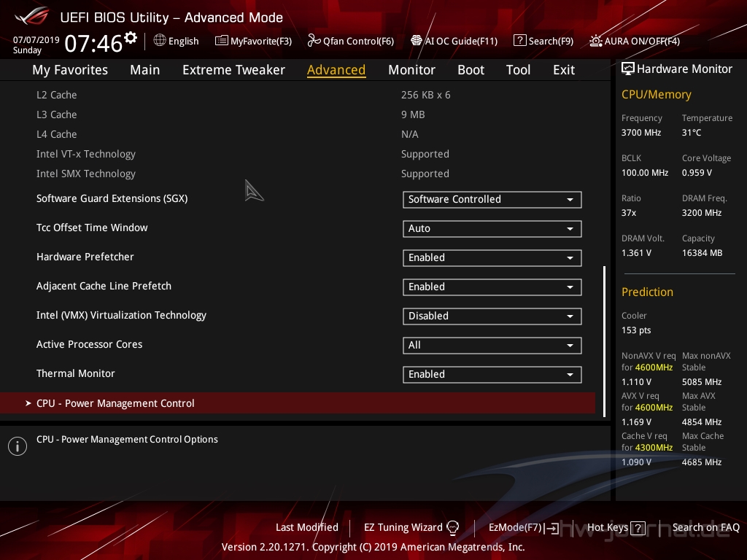Click Software Guard Extensions (SGX) label
Screen dimensions: 747x560
[x=112, y=198]
